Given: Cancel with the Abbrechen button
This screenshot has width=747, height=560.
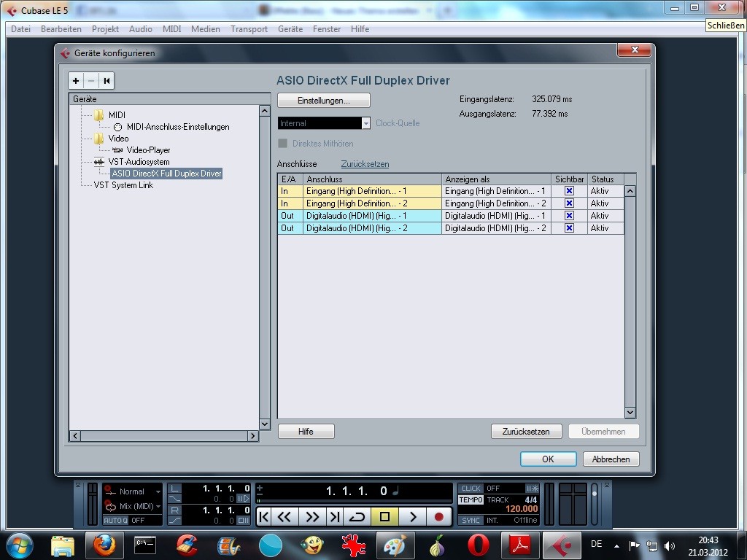Looking at the screenshot, I should click(x=611, y=459).
